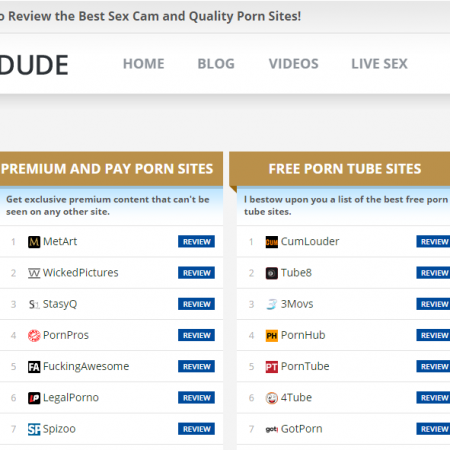The width and height of the screenshot is (450, 450).
Task: Click the DUDE site logo
Action: (34, 65)
